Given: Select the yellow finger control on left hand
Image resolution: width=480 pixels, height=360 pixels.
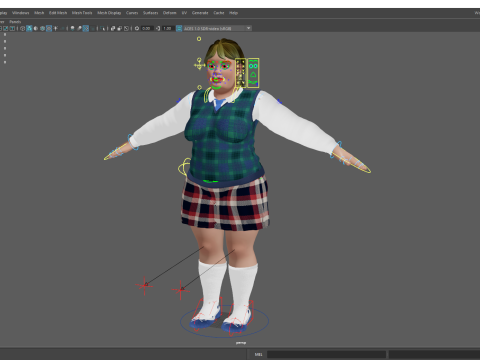Looking at the screenshot, I should point(117,153).
